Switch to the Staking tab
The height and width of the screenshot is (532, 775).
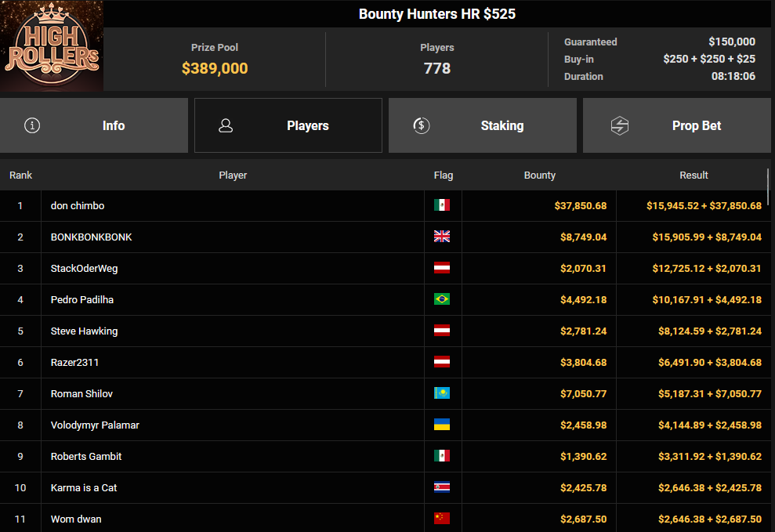click(483, 125)
